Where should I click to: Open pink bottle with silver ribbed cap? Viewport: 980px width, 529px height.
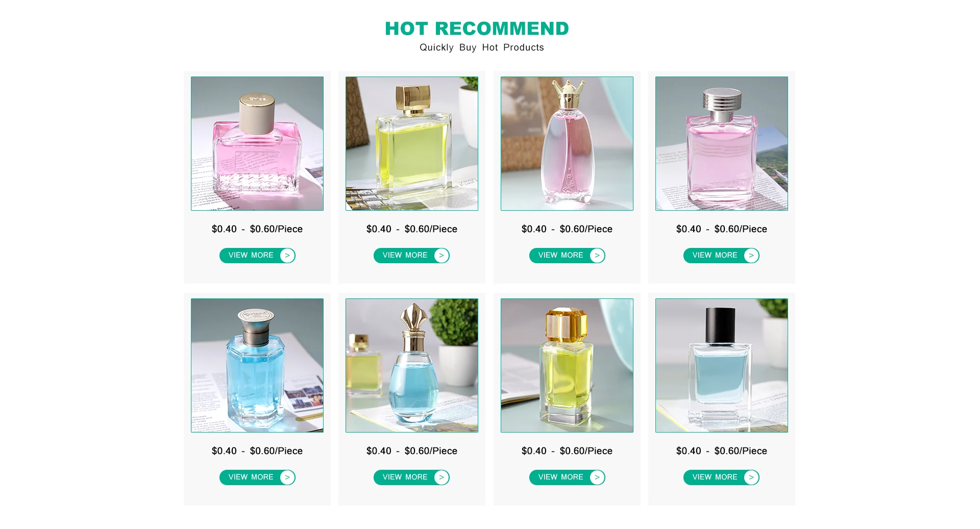coord(722,143)
